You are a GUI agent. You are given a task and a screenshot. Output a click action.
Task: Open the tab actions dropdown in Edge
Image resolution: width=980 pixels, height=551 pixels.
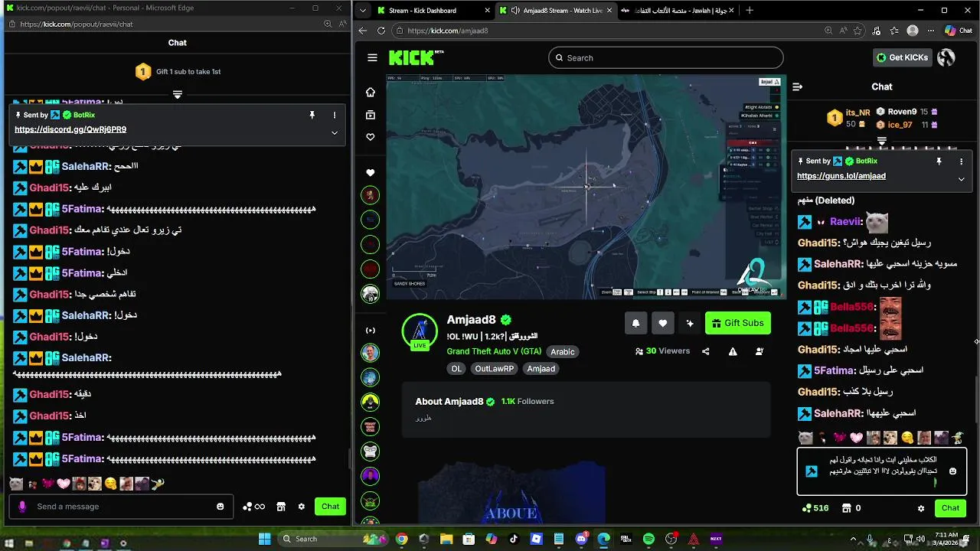(361, 11)
